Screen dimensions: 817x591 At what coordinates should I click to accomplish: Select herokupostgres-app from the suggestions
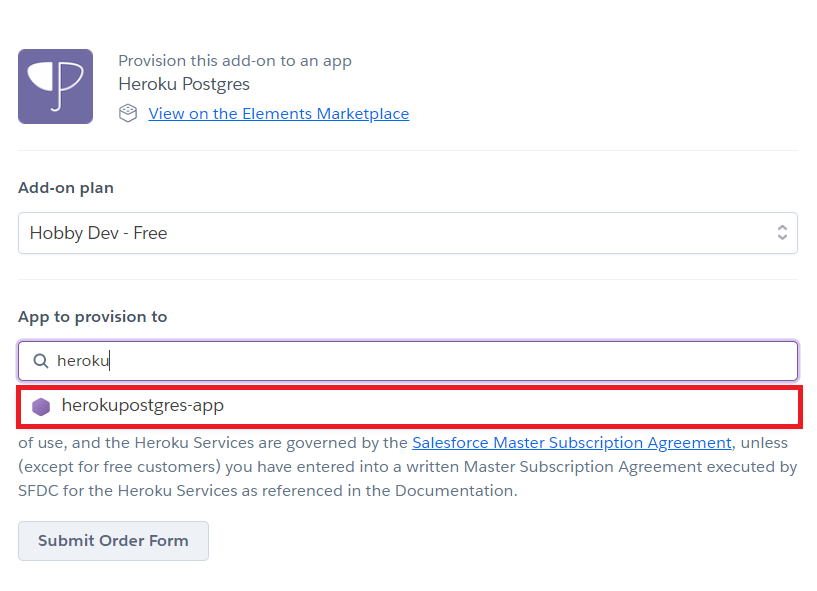(x=409, y=407)
